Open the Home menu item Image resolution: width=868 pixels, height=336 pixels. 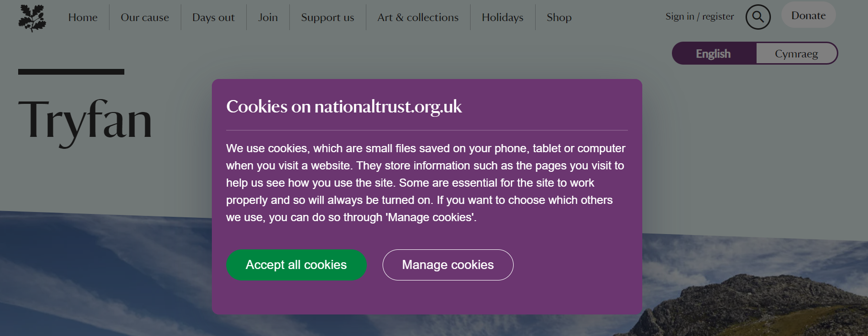pos(83,18)
